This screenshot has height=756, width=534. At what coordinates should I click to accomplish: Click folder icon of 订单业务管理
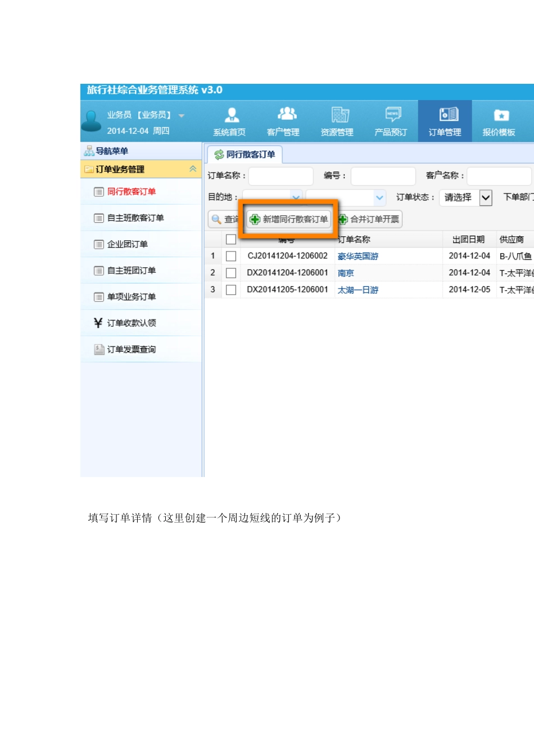coord(89,169)
